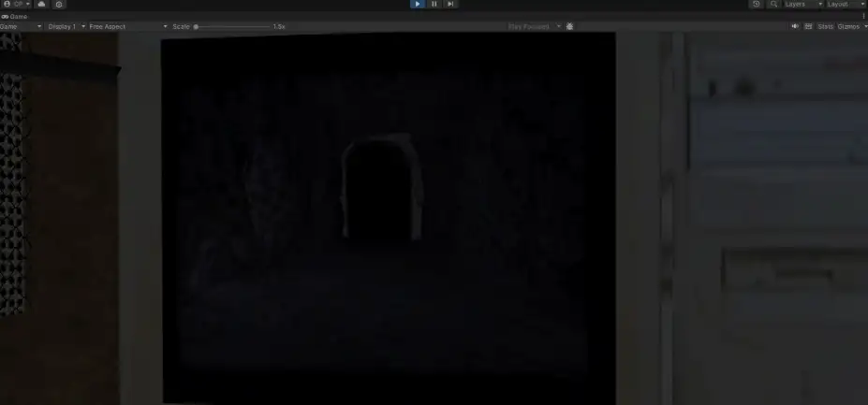Open the Play Focused dropdown
868x405 pixels.
point(535,26)
